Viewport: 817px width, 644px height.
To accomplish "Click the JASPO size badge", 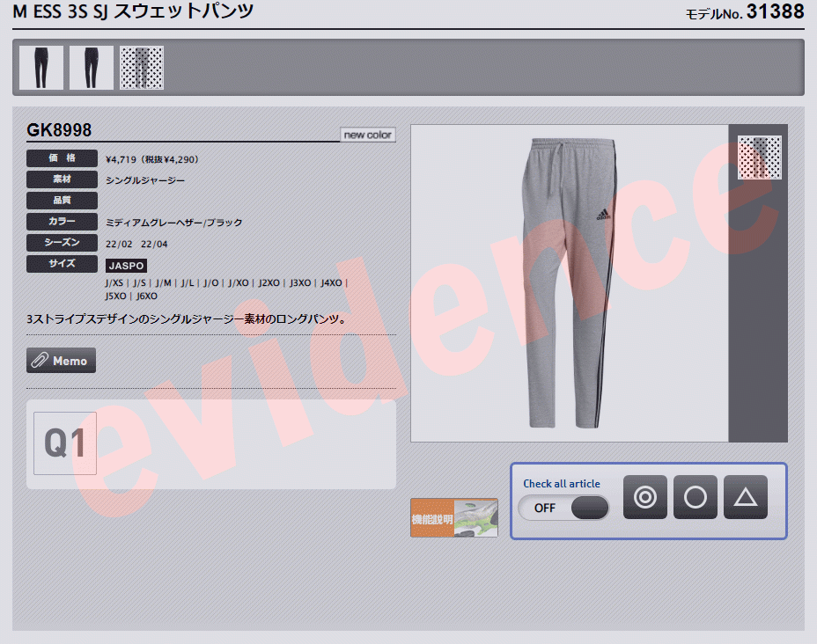I will pos(126,265).
